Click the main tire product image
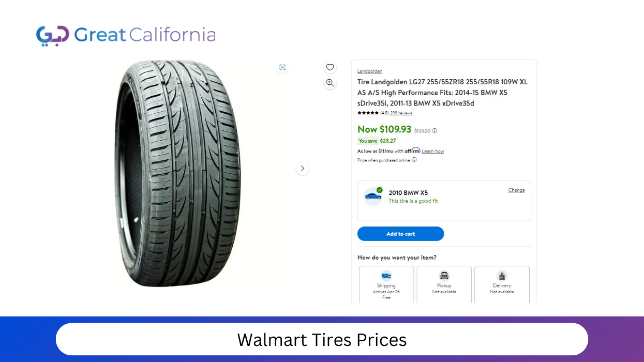The width and height of the screenshot is (644, 362). click(177, 173)
